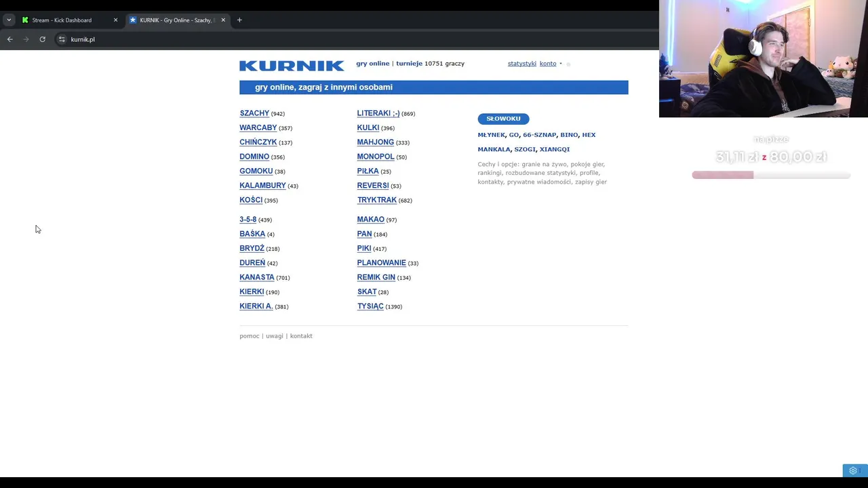
Task: Open the PAN game
Action: click(365, 234)
